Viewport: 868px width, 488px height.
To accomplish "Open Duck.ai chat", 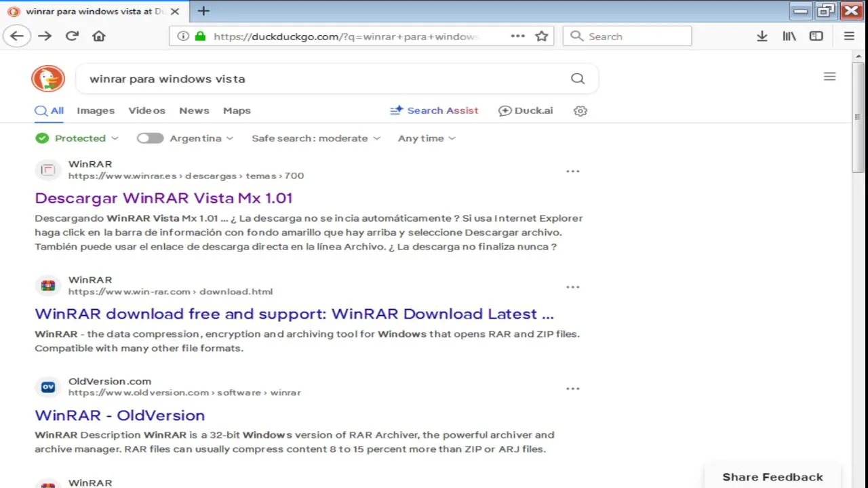I will [526, 110].
